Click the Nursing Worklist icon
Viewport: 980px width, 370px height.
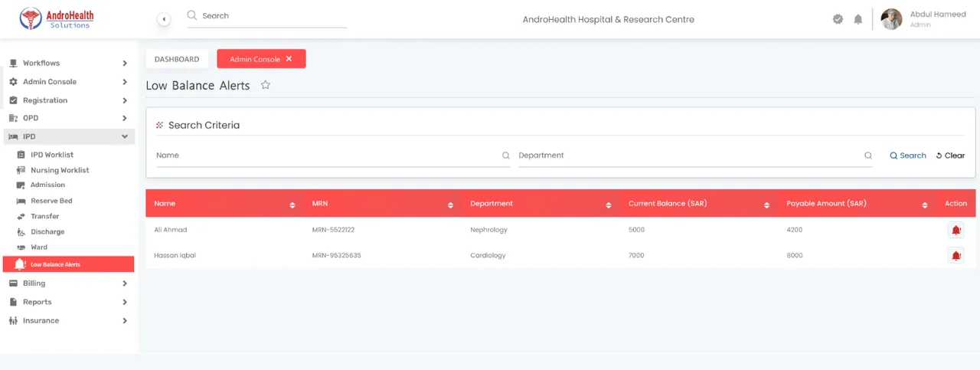[21, 170]
